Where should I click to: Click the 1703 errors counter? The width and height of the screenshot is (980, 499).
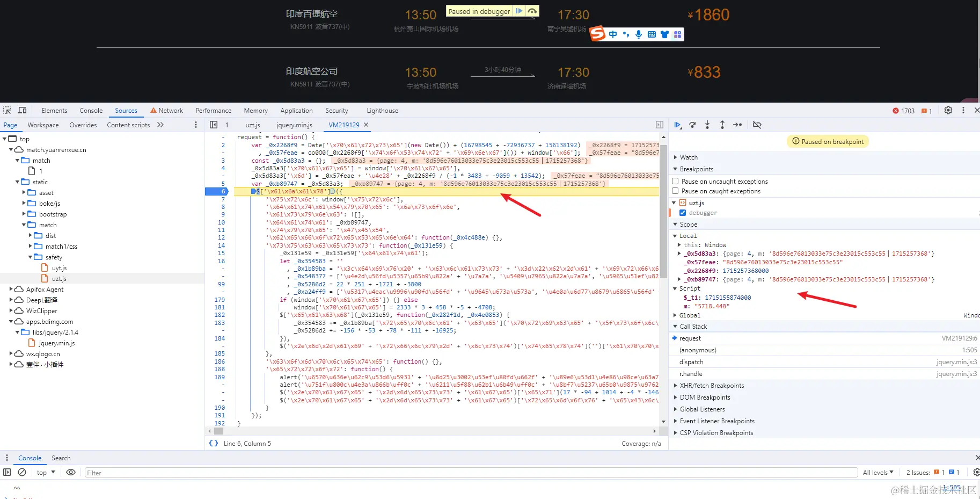tap(904, 111)
